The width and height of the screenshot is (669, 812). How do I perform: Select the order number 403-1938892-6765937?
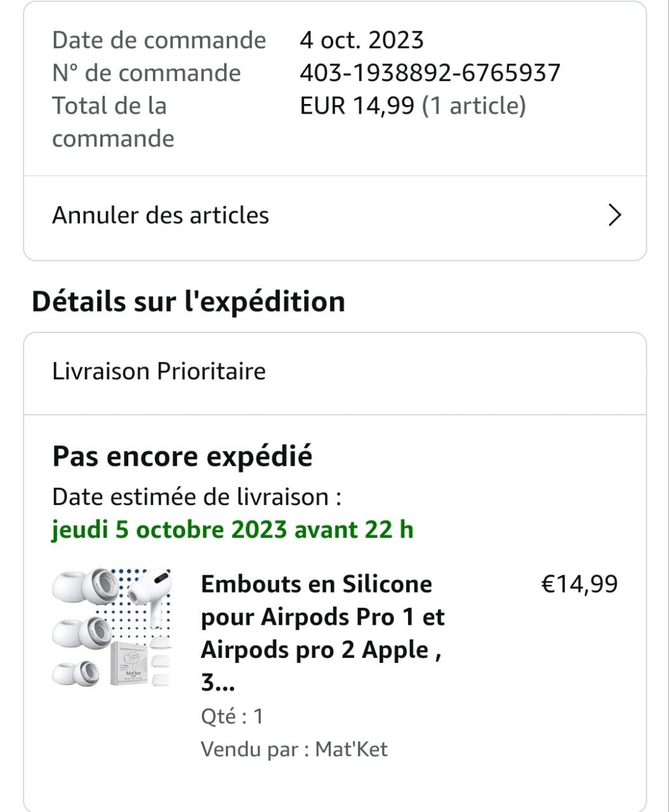[430, 73]
